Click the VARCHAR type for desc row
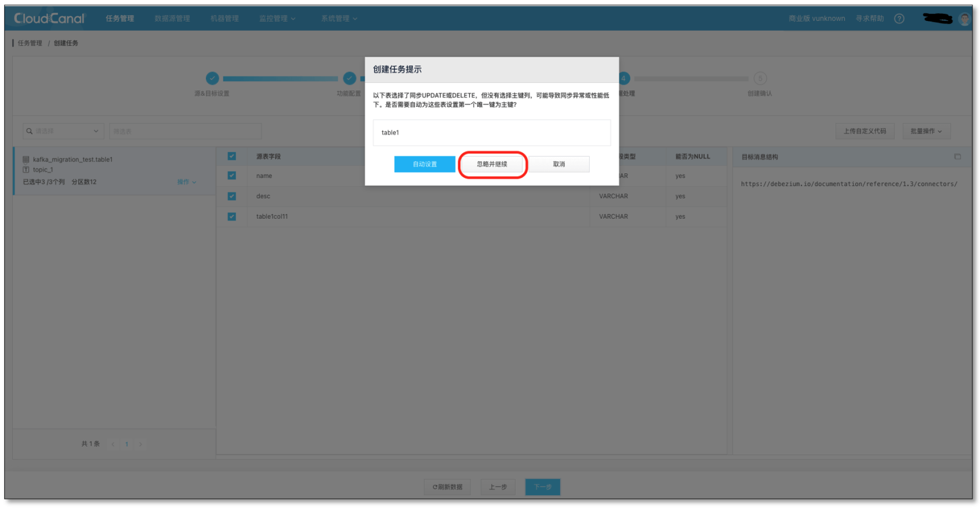Screen dimensions: 980x508 point(613,196)
